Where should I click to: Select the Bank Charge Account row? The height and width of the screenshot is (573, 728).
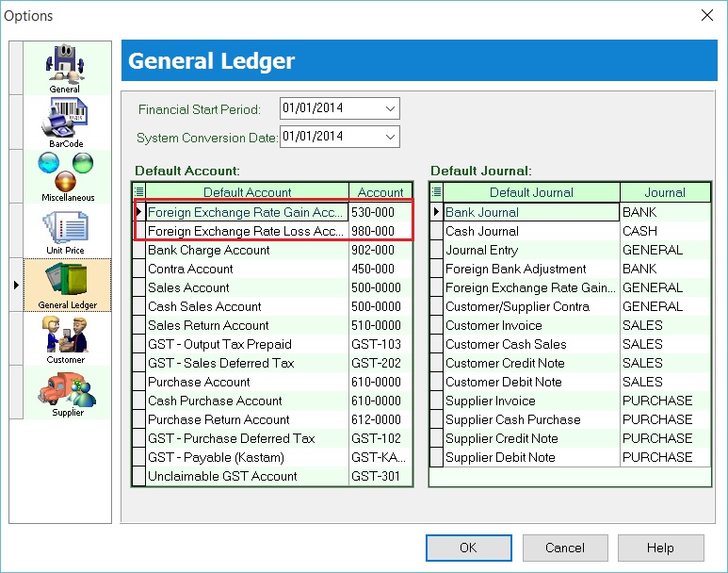pos(247,250)
